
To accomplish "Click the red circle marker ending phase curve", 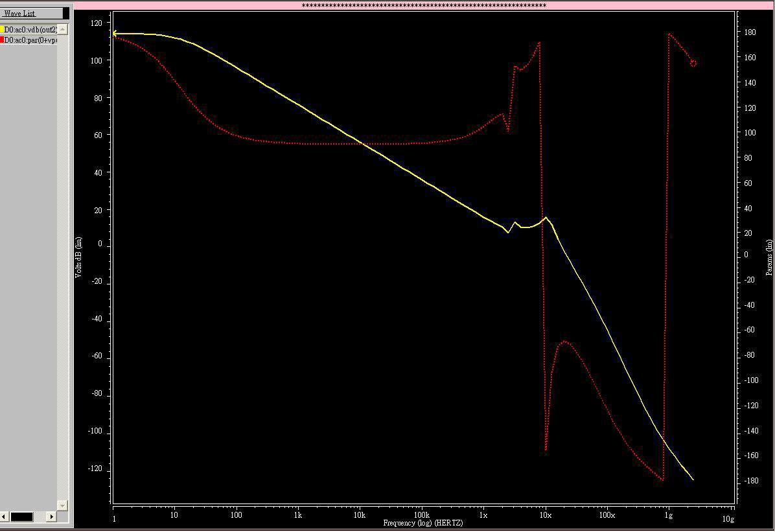I will click(x=693, y=64).
